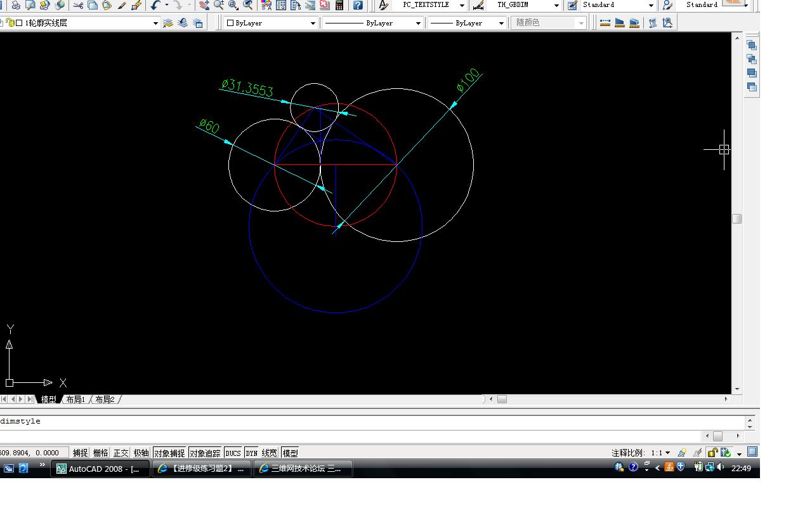Click the Distance measuring icon
Viewport: 812px width, 508px height.
(605, 23)
